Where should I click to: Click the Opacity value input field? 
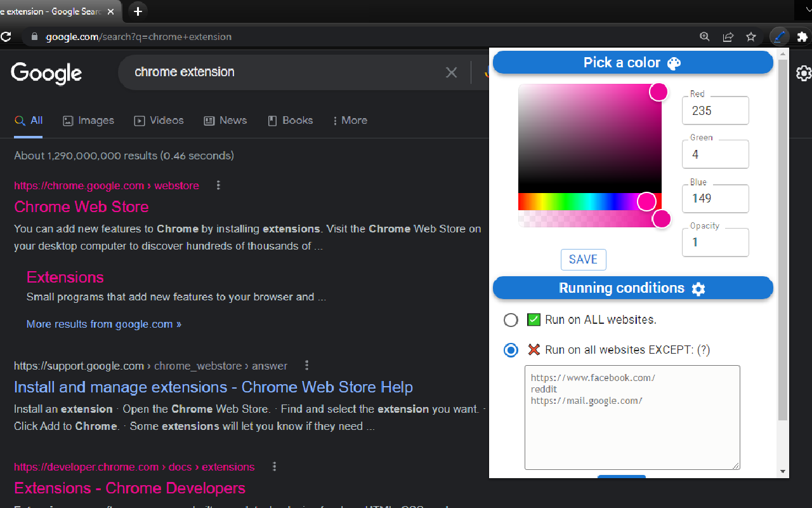[x=716, y=242]
